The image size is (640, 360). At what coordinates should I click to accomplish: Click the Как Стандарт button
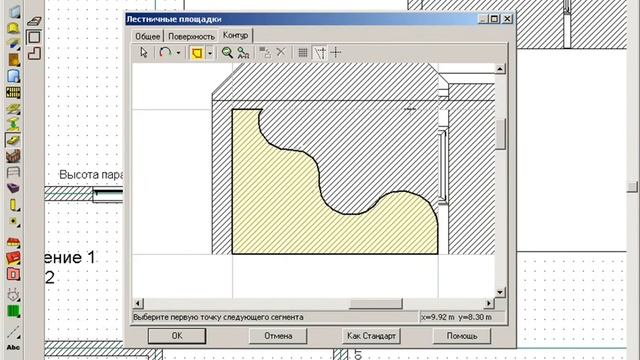pyautogui.click(x=371, y=336)
